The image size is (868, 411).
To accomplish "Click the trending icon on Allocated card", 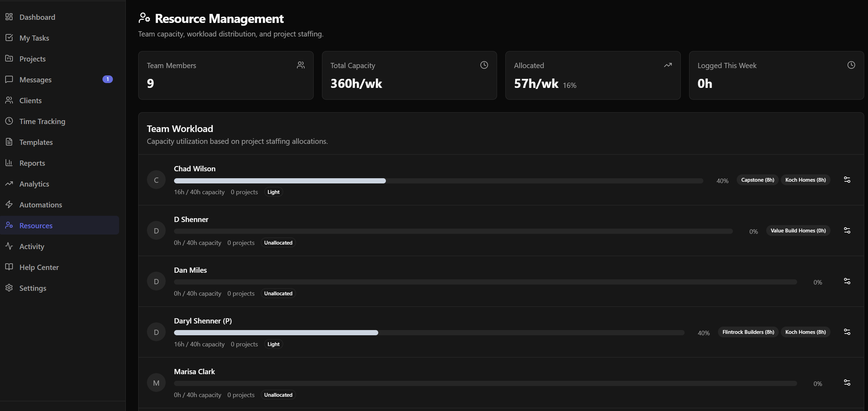I will [668, 65].
